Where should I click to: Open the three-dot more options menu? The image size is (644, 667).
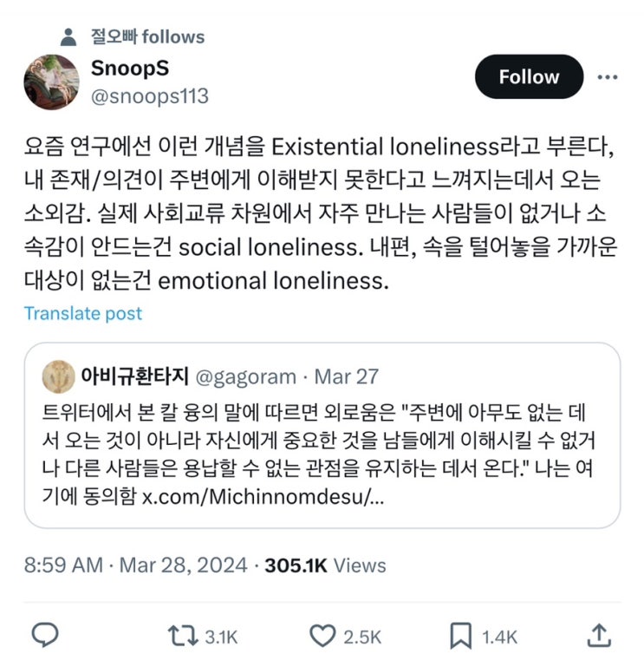[x=608, y=76]
